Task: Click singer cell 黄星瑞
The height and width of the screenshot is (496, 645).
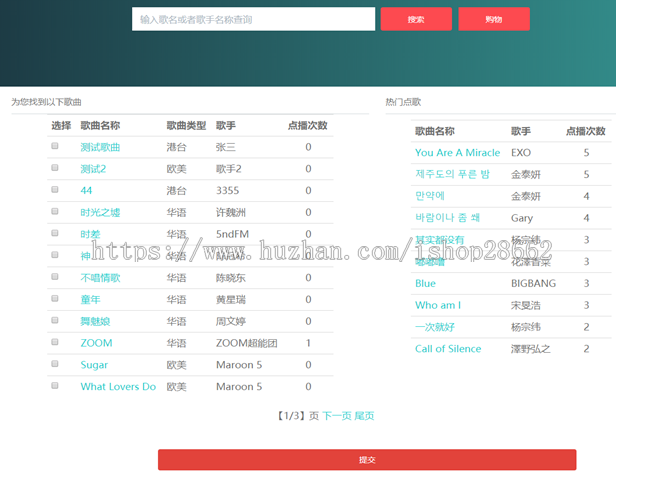Action: (230, 300)
